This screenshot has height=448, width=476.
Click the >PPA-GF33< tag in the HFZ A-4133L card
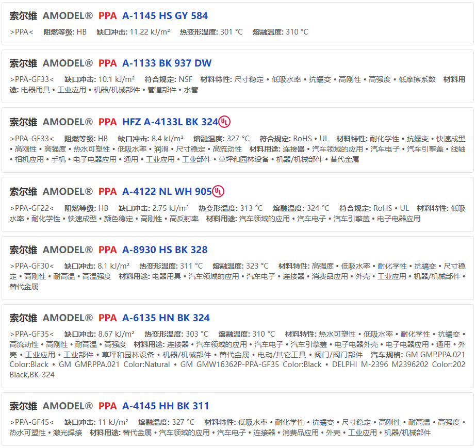click(32, 139)
